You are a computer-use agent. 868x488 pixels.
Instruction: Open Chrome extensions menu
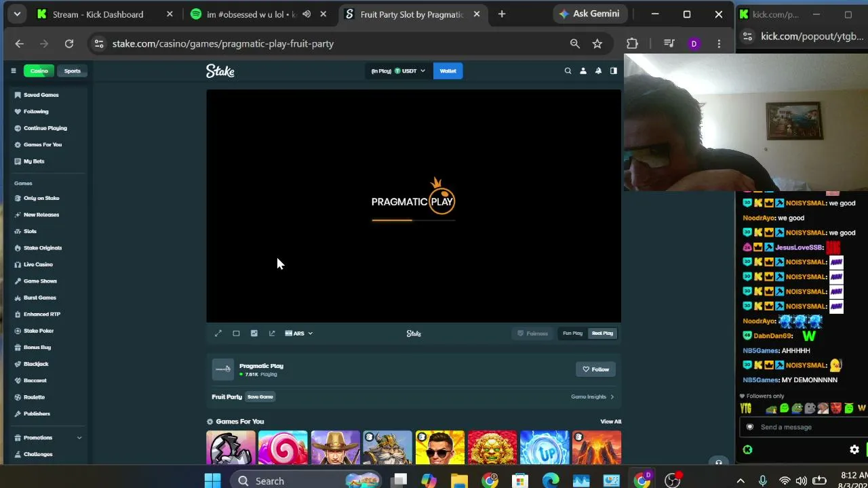(632, 43)
